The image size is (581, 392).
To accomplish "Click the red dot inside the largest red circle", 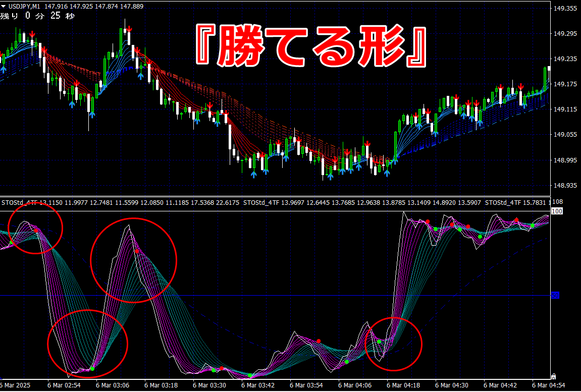I will (x=137, y=251).
